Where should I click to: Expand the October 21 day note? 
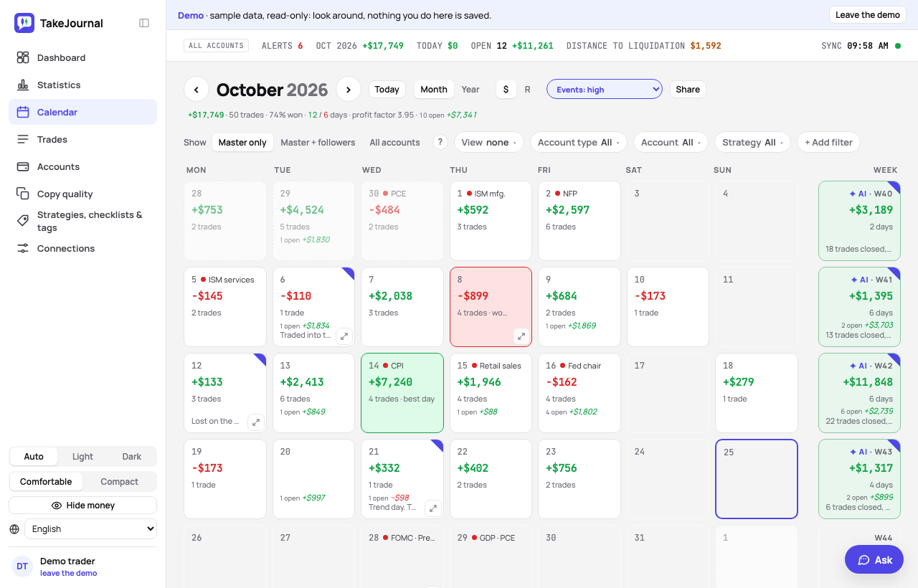[432, 508]
